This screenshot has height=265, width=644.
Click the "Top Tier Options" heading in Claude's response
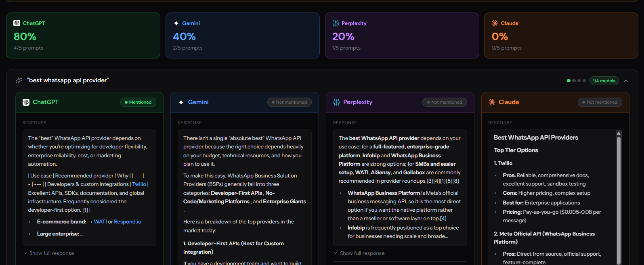[516, 150]
